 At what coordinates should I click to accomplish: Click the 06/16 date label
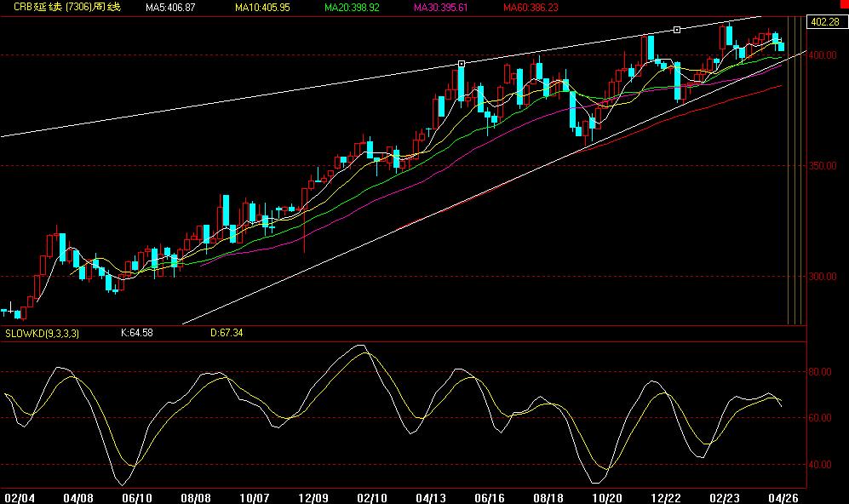[x=490, y=498]
